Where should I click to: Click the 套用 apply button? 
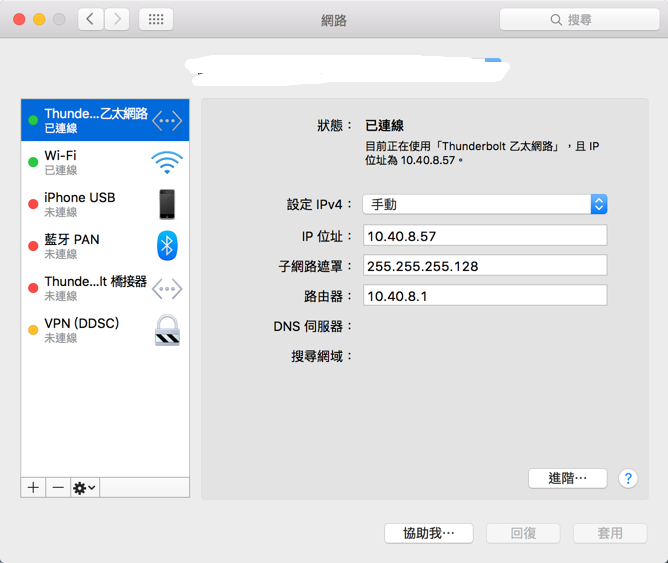pos(610,533)
